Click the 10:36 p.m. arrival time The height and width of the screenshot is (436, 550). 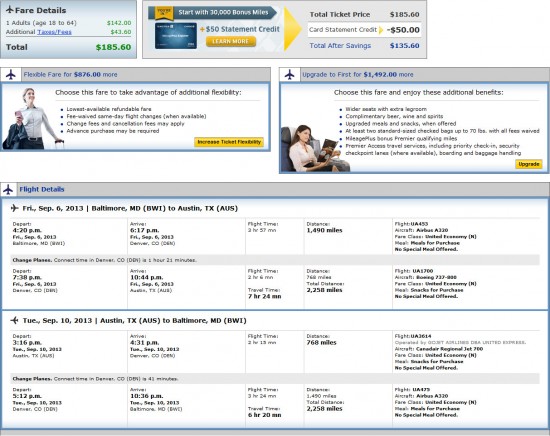(x=147, y=396)
